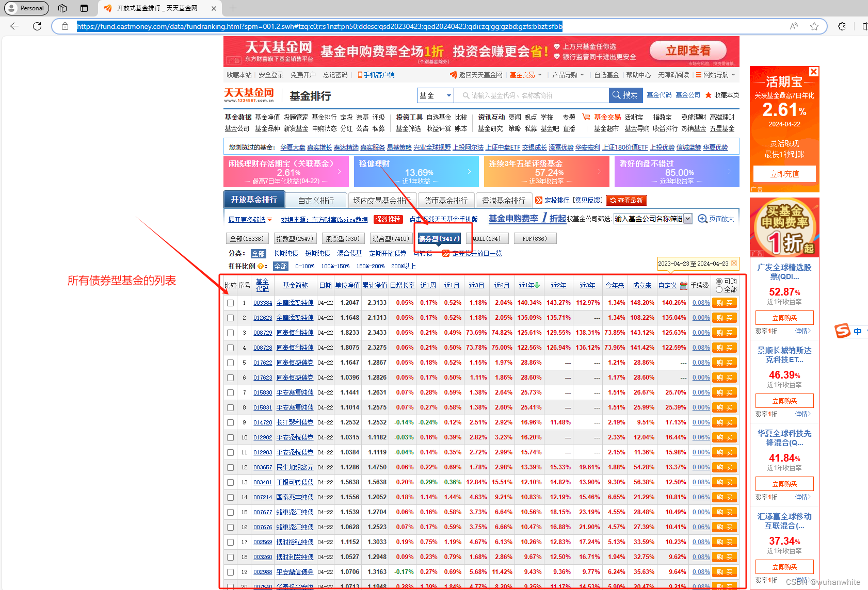Click the 杠杆比例 help question icon

click(x=260, y=266)
